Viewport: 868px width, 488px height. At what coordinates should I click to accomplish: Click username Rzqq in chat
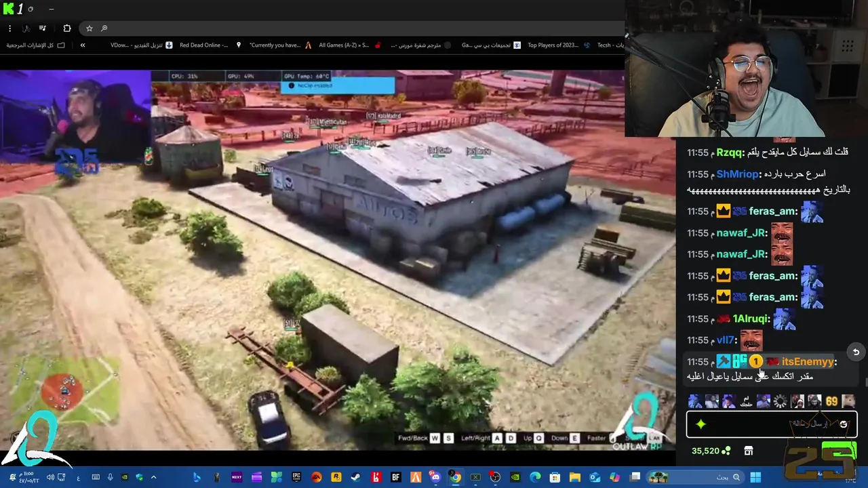[730, 152]
